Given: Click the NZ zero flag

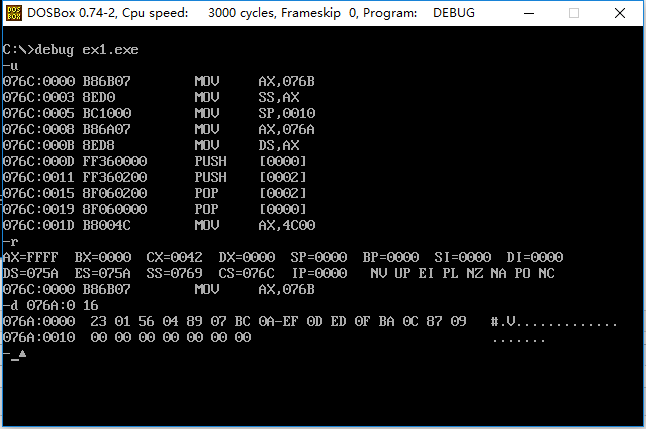Looking at the screenshot, I should pos(475,274).
